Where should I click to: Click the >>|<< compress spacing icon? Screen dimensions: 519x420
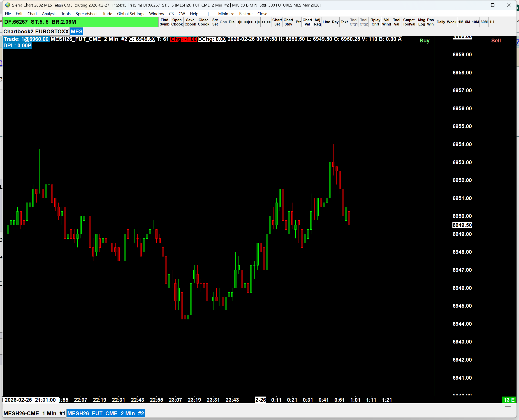[x=266, y=22]
